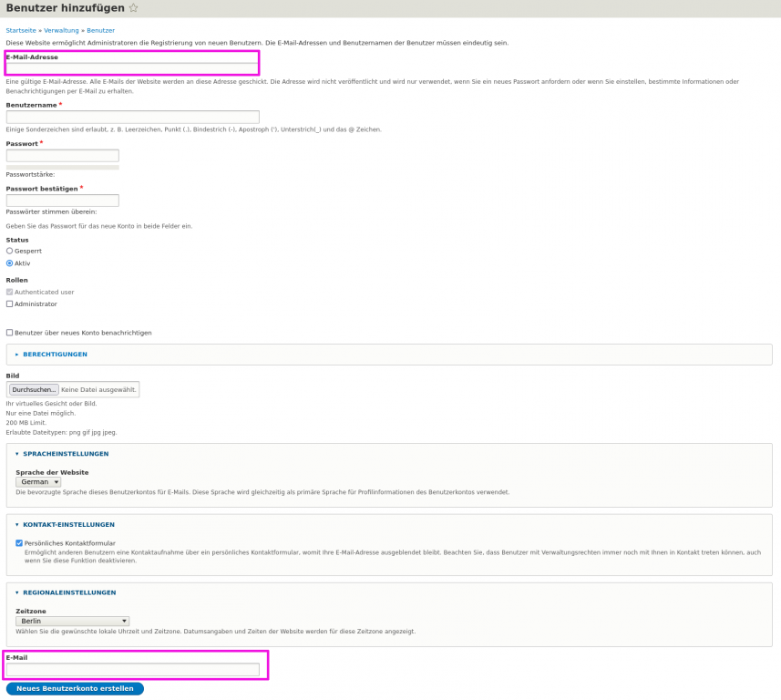Open the Benutzer breadcrumb link

click(101, 30)
